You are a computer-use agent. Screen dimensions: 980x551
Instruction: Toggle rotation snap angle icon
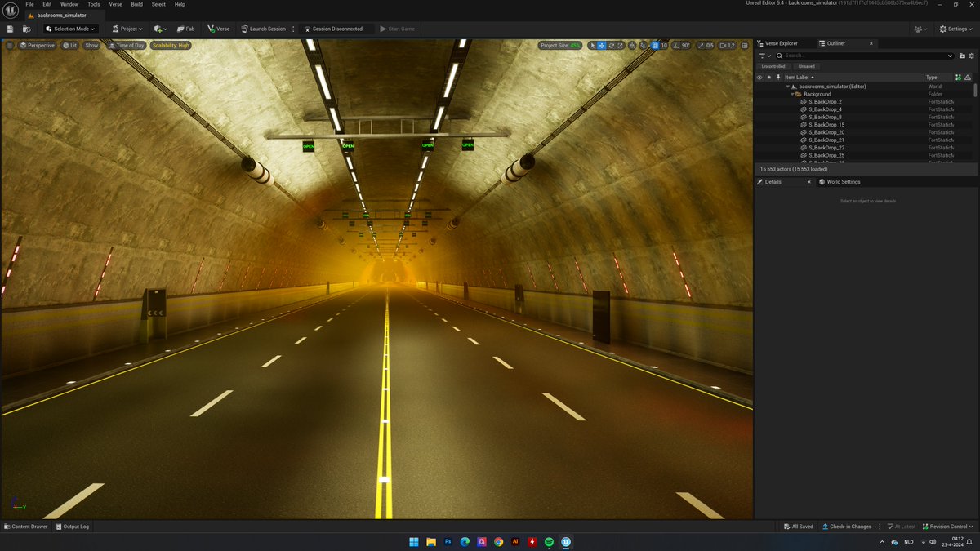pos(675,45)
